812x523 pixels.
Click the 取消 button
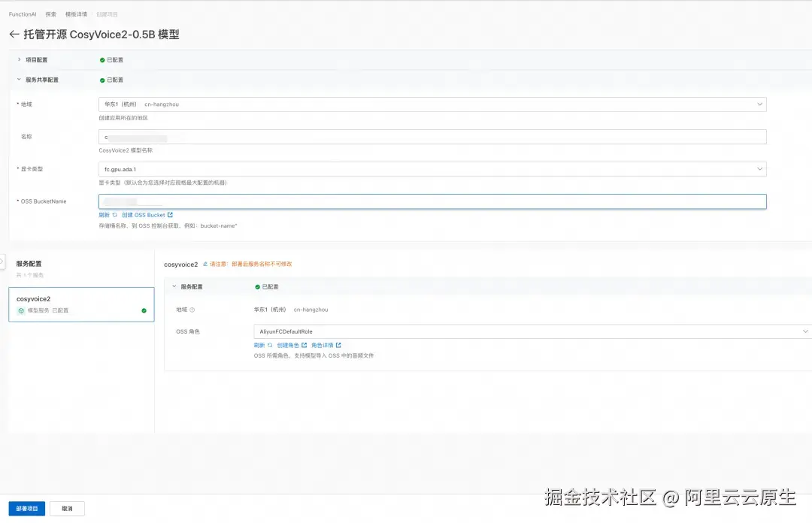(x=68, y=509)
